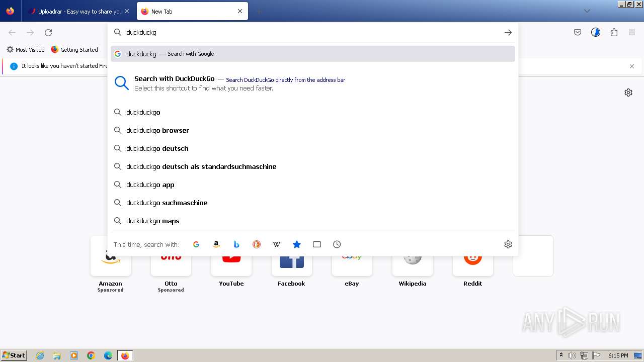Open Firefox View pinned icon
Viewport: 644px width, 362px height.
[x=10, y=11]
